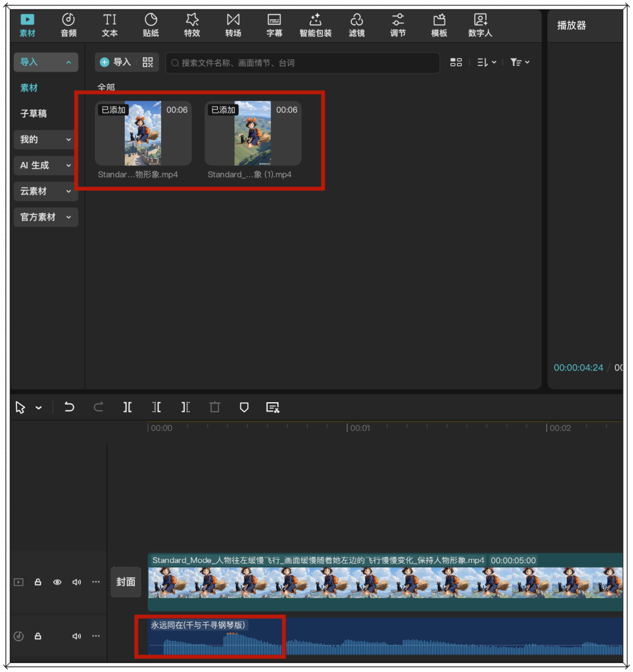The height and width of the screenshot is (672, 633).
Task: Click the Standar…物形象.mp4 file name
Action: point(138,174)
